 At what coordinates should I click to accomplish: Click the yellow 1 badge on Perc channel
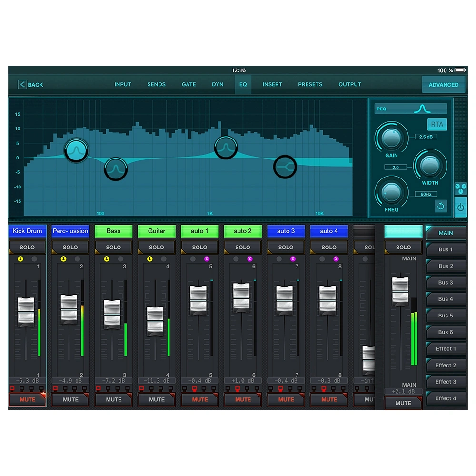63,258
